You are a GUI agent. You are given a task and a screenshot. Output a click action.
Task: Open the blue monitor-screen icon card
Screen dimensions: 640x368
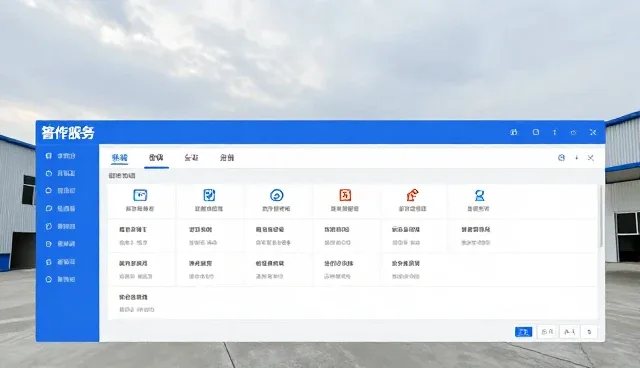click(141, 201)
